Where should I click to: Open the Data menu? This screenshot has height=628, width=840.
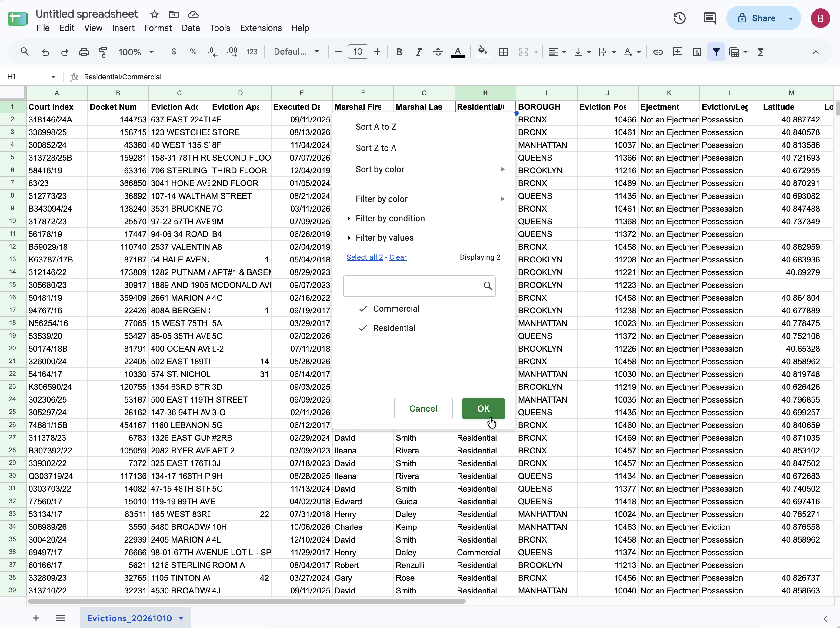click(x=191, y=28)
